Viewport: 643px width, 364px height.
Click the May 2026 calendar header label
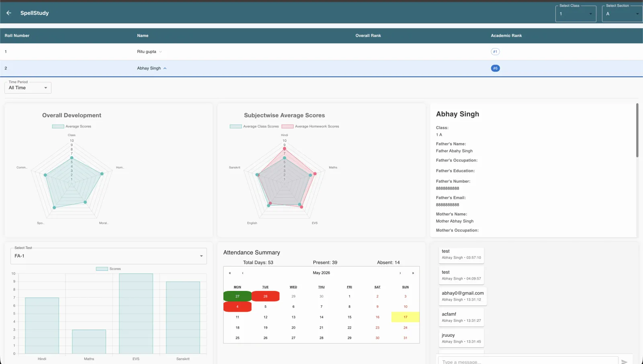[321, 273]
